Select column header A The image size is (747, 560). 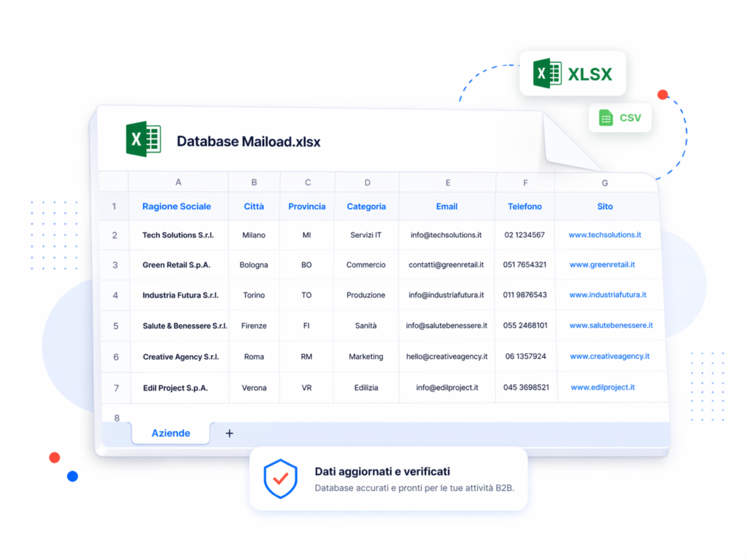coord(177,182)
